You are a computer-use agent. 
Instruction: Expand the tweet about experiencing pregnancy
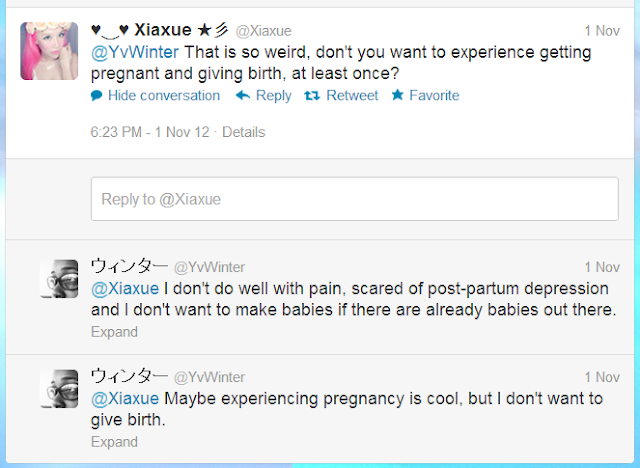click(x=113, y=441)
